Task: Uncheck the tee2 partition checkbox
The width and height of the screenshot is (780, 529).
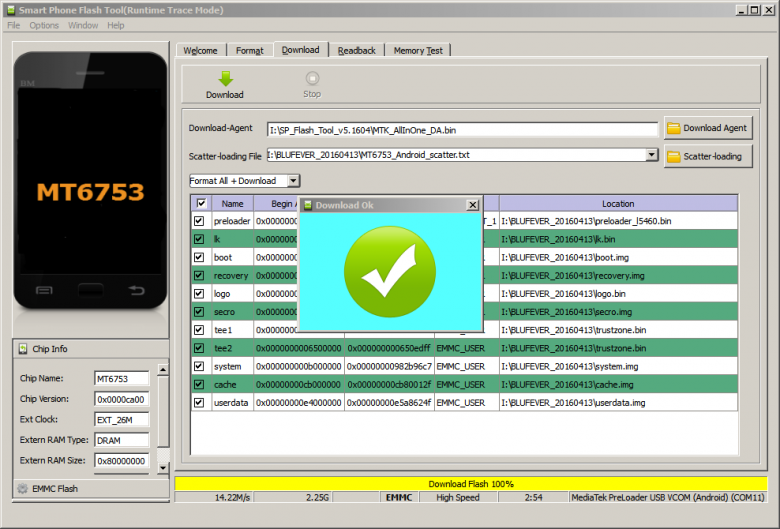Action: pyautogui.click(x=199, y=348)
